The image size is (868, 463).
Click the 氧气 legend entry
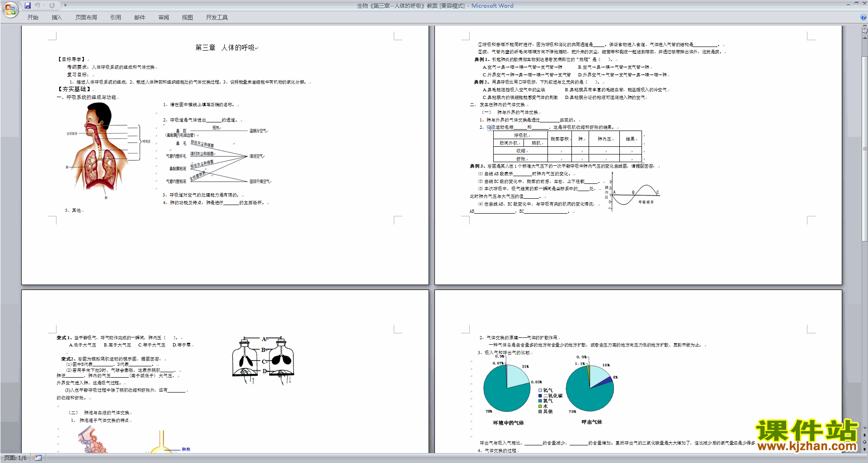[545, 390]
